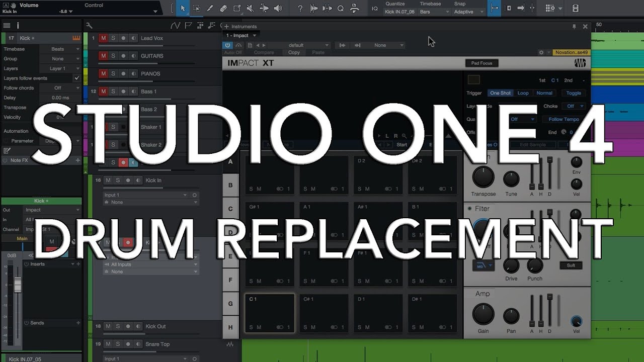
Task: Select the Arrow tool
Action: tap(183, 8)
